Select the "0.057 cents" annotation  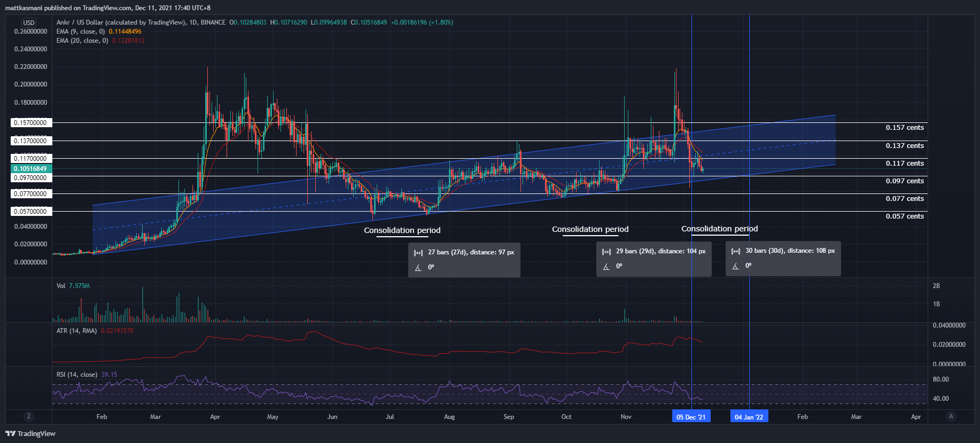click(905, 216)
